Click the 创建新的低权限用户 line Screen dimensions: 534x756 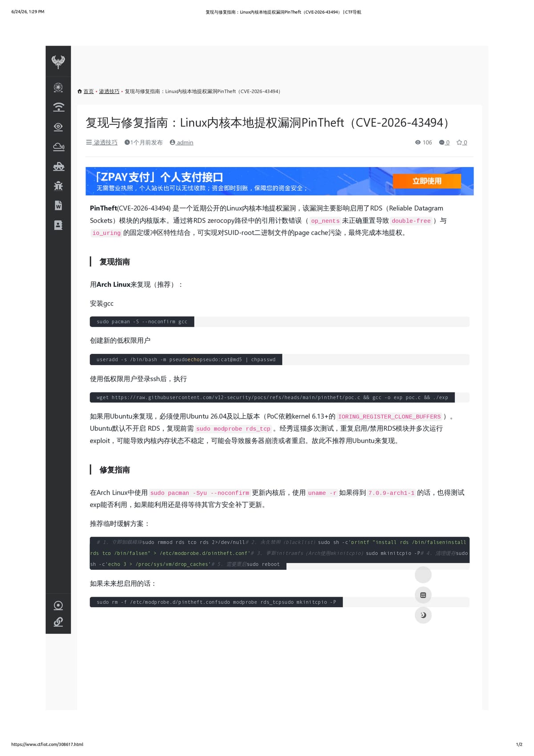(x=120, y=340)
